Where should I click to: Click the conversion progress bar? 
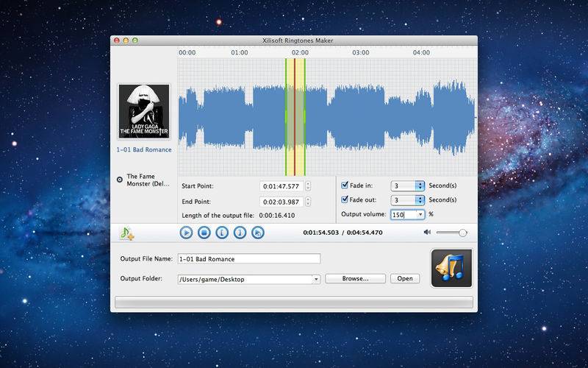tap(294, 302)
